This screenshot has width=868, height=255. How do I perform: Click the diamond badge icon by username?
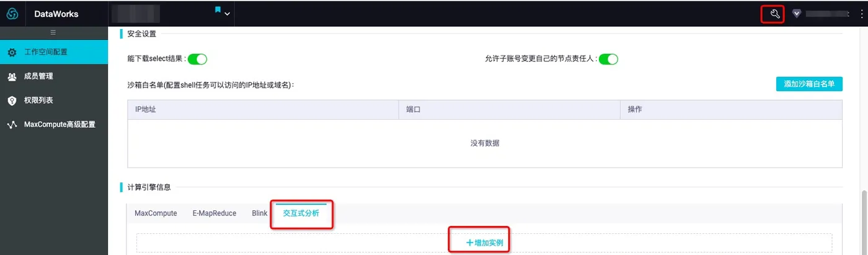797,14
